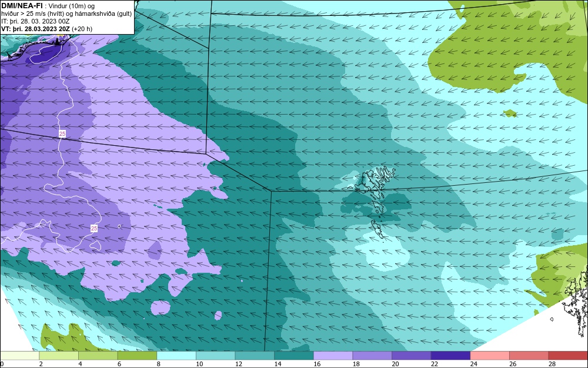Click the "DMI/NEA-FI" title text
The width and height of the screenshot is (588, 368).
click(22, 5)
